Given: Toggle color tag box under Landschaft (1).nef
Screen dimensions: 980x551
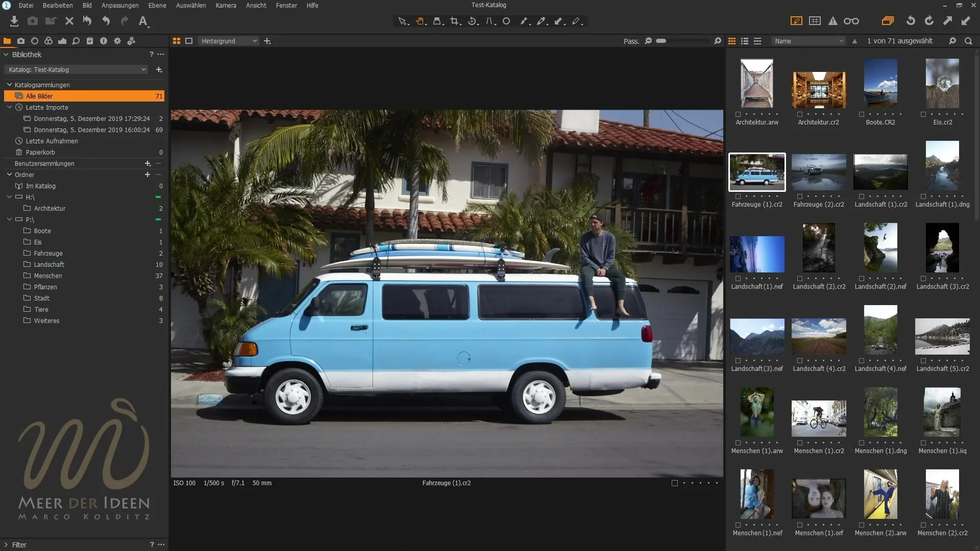Looking at the screenshot, I should coord(738,279).
